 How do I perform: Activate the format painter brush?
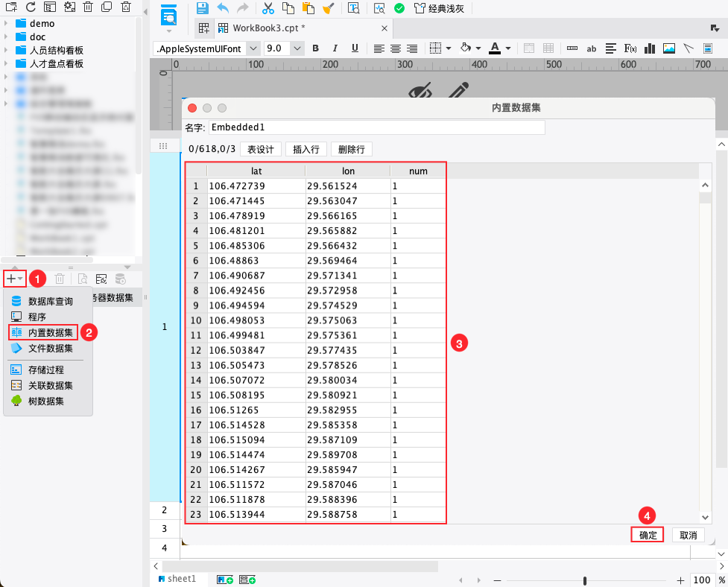click(329, 8)
